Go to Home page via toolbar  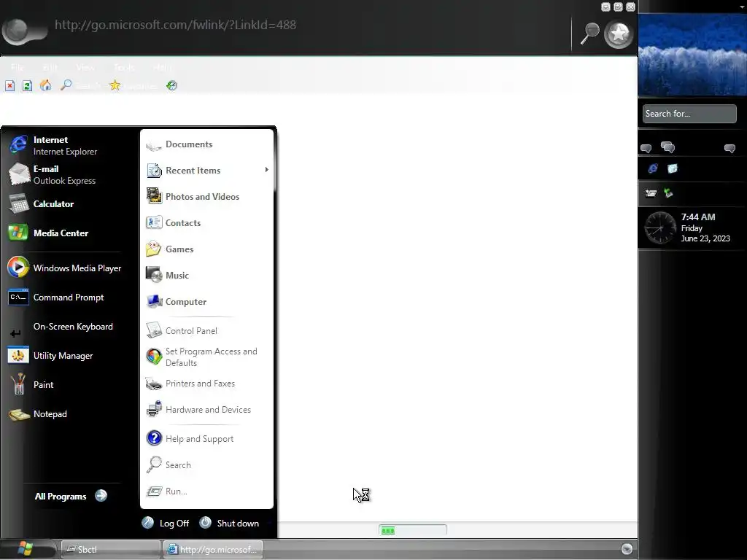[46, 85]
